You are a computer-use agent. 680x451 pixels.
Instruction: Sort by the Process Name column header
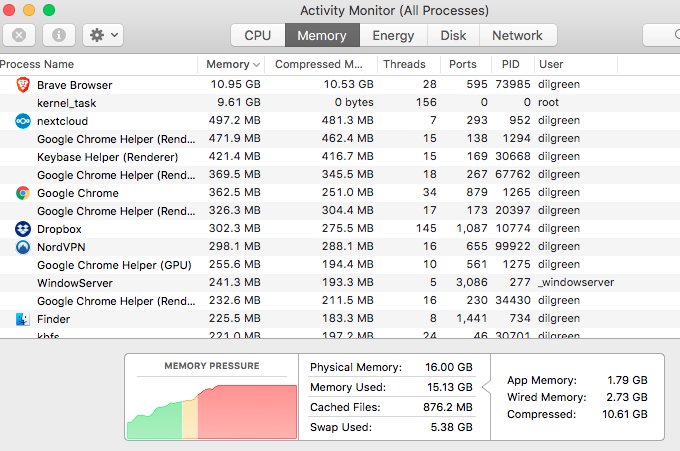[x=37, y=64]
